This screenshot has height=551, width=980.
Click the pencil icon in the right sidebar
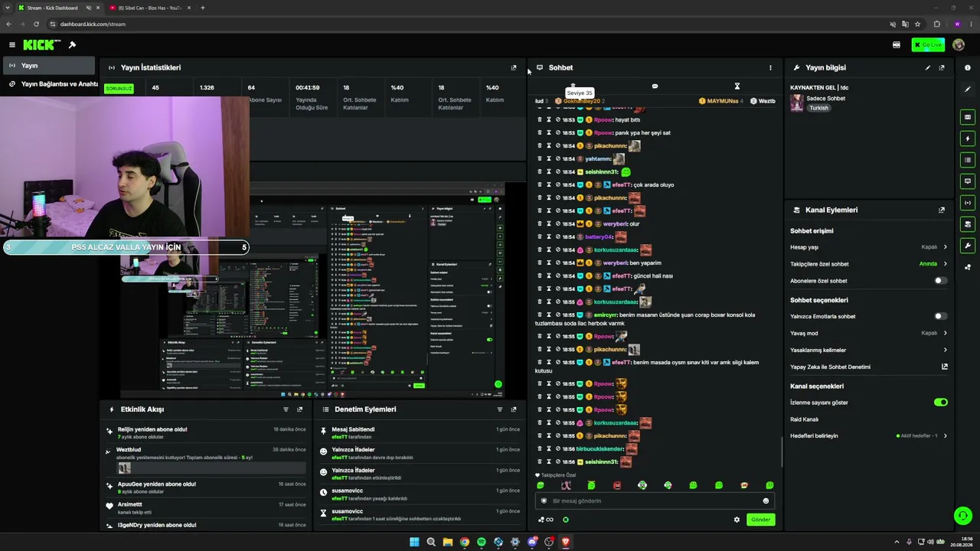[968, 90]
